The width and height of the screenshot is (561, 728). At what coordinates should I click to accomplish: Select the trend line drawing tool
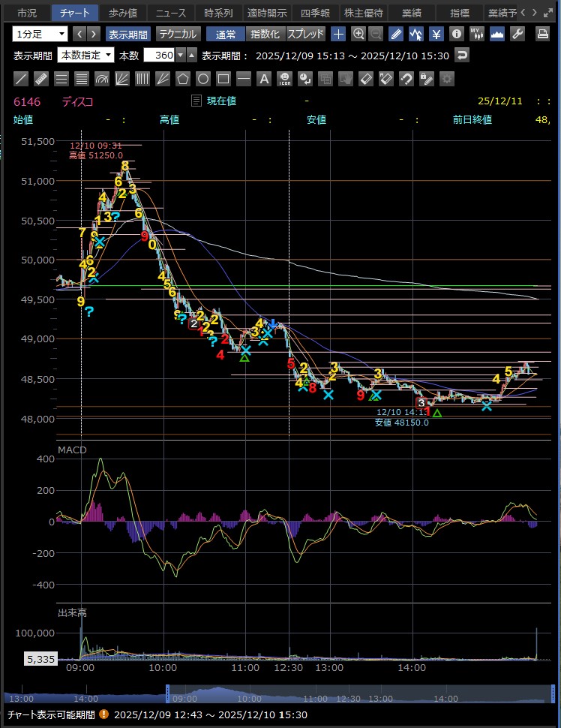[21, 78]
